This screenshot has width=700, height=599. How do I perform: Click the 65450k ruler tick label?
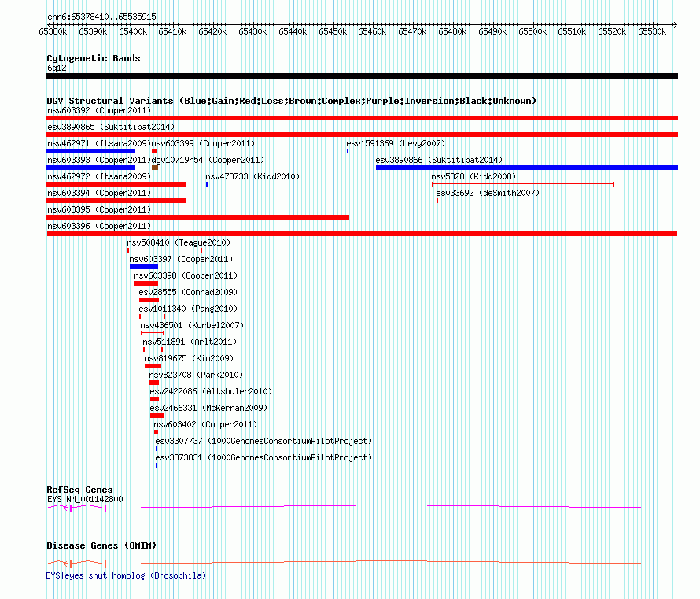(333, 31)
